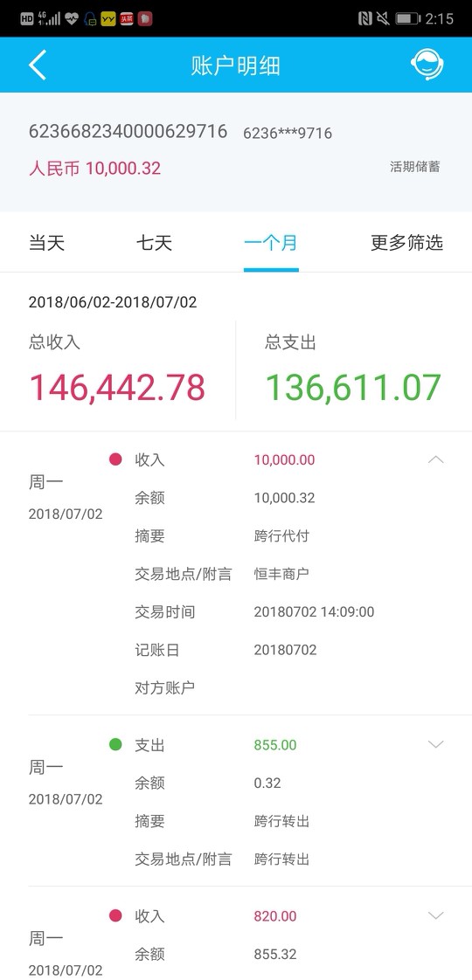This screenshot has width=472, height=980.
Task: Tap balance 人民币 10,000.32
Action: [94, 168]
